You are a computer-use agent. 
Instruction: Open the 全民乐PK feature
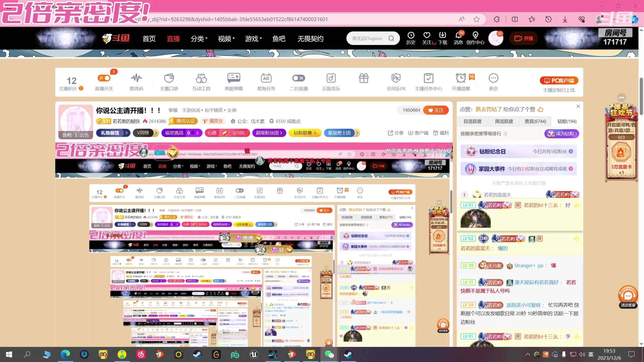[396, 82]
